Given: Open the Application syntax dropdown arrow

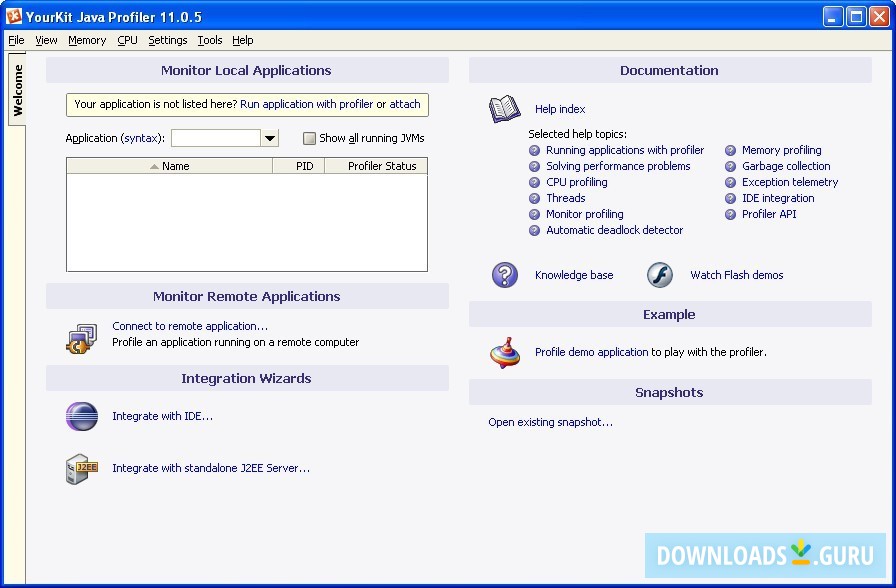Looking at the screenshot, I should 270,138.
